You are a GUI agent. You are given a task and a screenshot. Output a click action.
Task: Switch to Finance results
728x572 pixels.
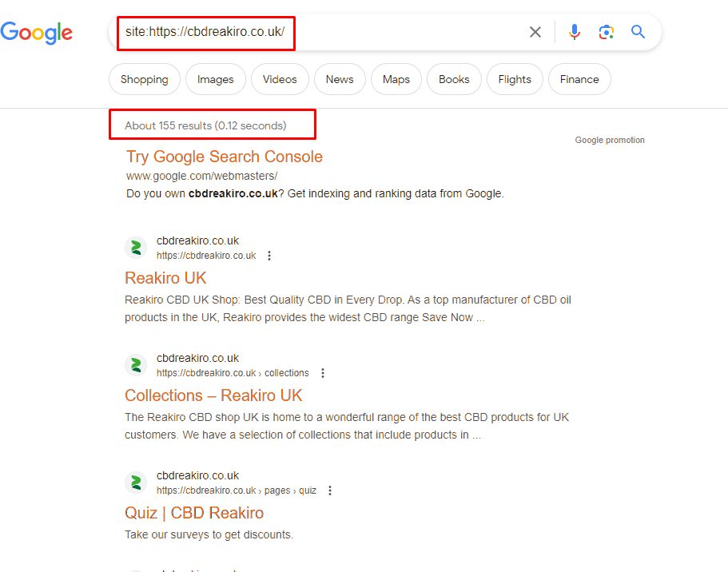coord(579,79)
